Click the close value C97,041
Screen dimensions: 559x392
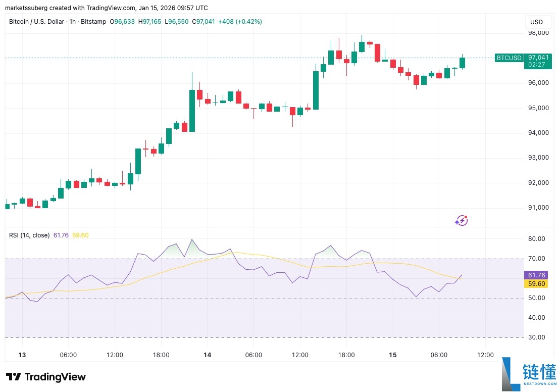click(x=203, y=21)
